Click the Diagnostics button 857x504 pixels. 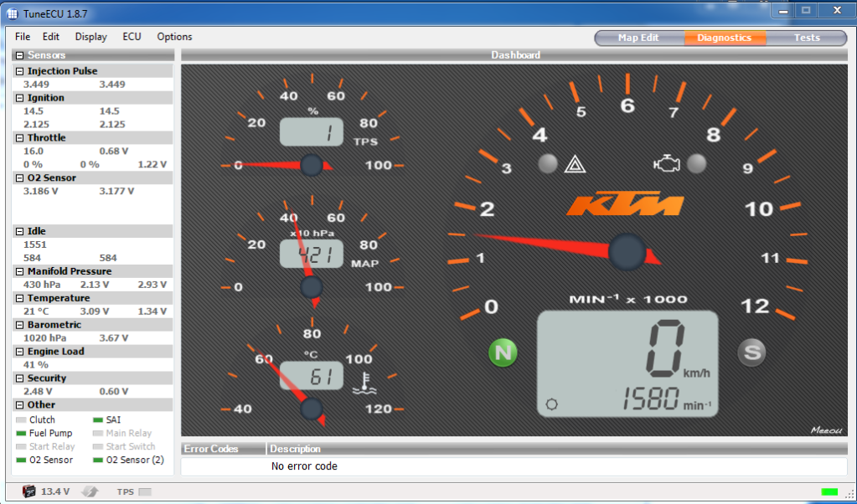point(724,38)
